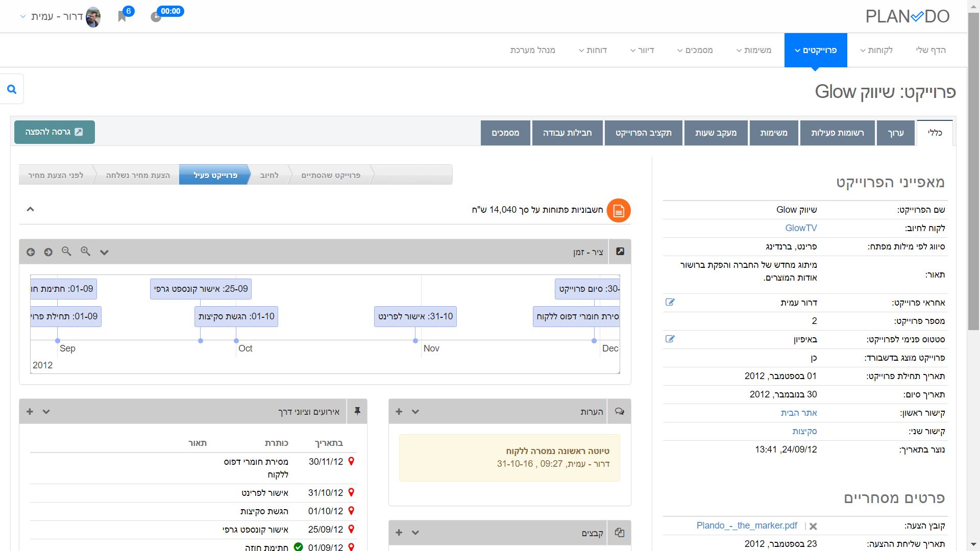Collapse the open invoices section
The height and width of the screenshot is (551, 980).
click(x=30, y=209)
